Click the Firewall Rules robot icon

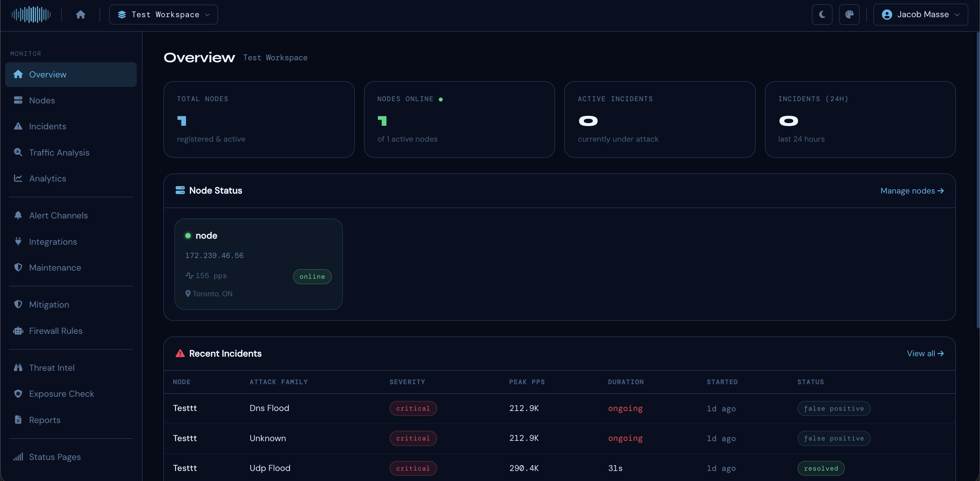18,331
